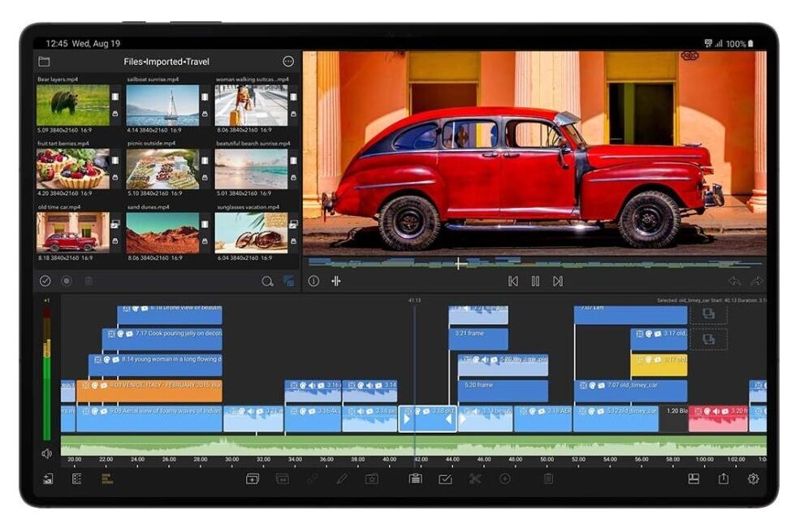804x532 pixels.
Task: Select the orange VENICE ITALY timeline clip
Action: [149, 391]
